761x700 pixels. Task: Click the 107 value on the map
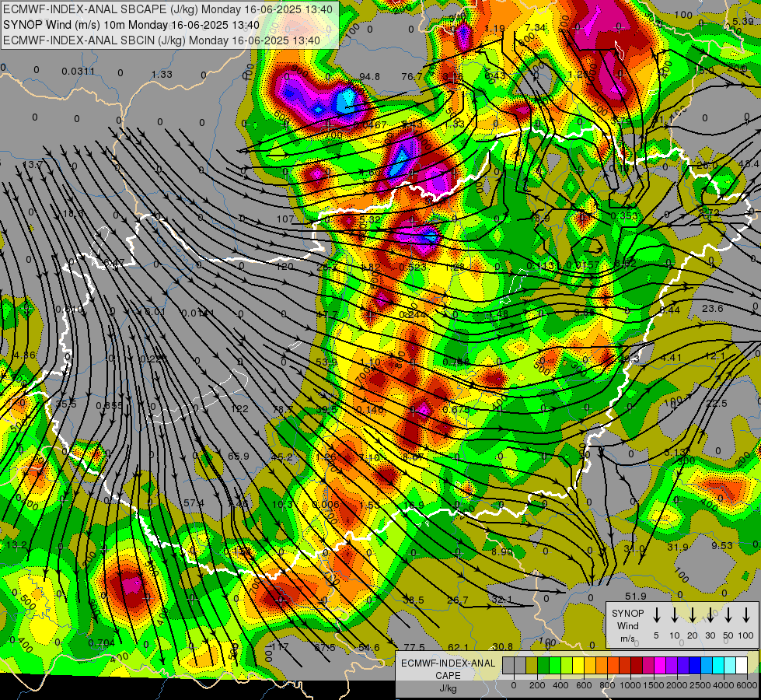pos(285,219)
